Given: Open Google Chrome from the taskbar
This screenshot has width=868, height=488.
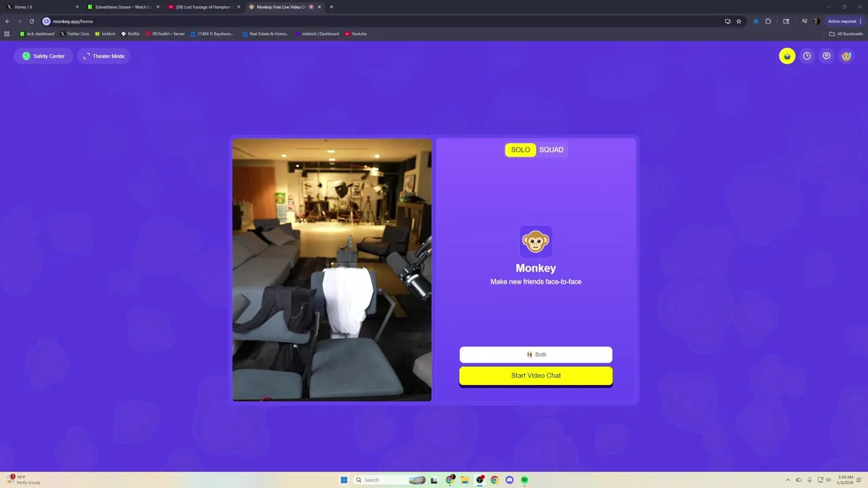Looking at the screenshot, I should pos(494,480).
